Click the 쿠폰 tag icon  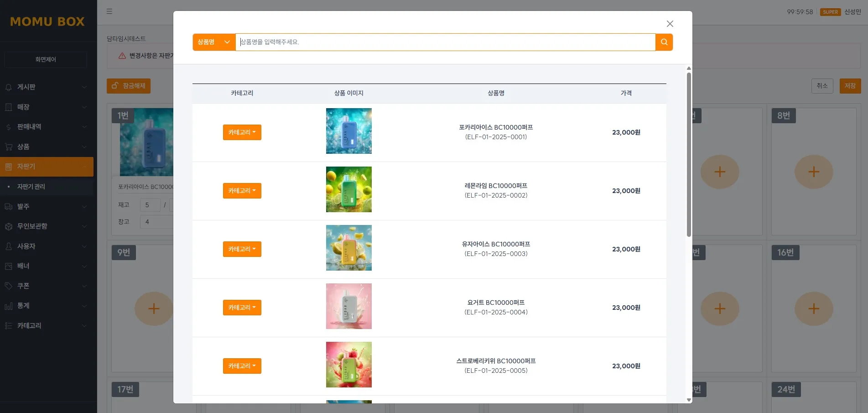point(8,286)
